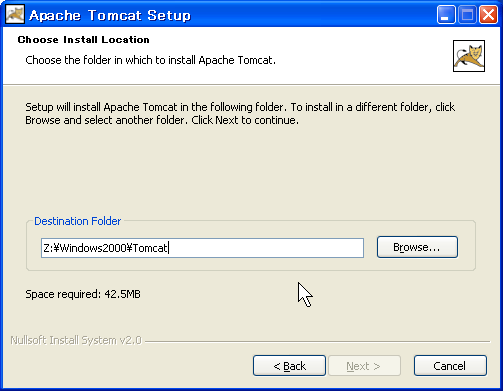Click the blue Destination Folder group label
The height and width of the screenshot is (391, 503).
(x=78, y=221)
